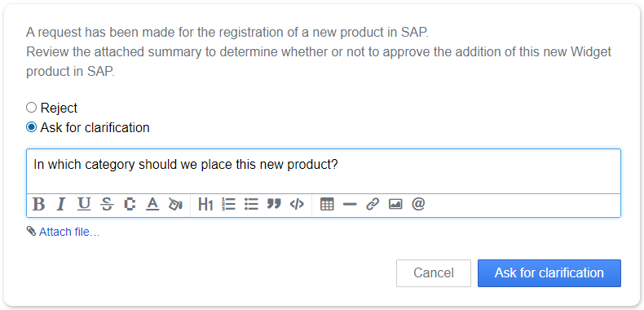Insert an image into the comment
Screen dimensions: 644x310
395,204
